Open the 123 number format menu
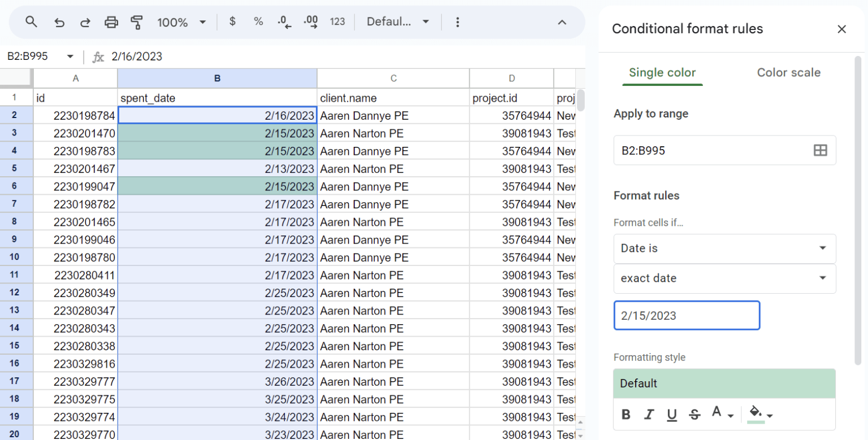The height and width of the screenshot is (440, 868). [x=337, y=21]
